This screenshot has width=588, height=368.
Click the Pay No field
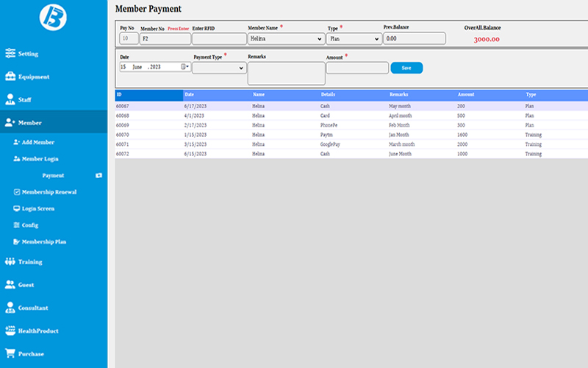coord(129,38)
